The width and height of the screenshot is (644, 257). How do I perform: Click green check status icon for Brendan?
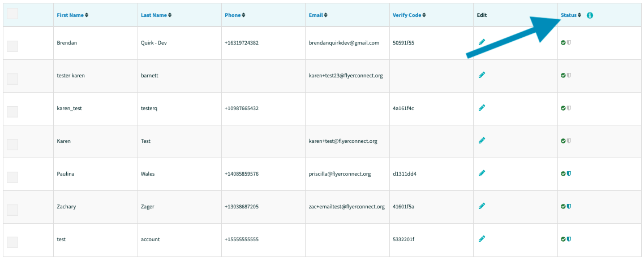tap(563, 42)
